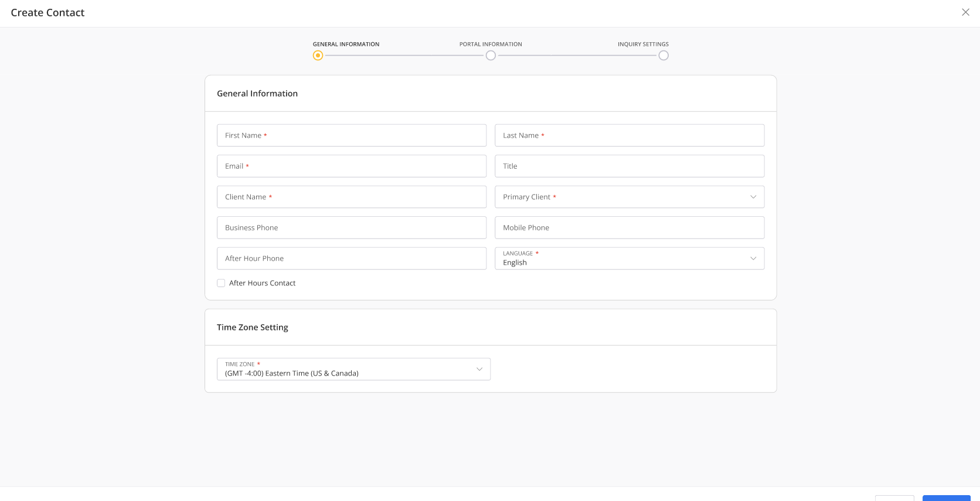Click the white outlined button at bottom
Screen dimensions: 980x501
(894, 498)
